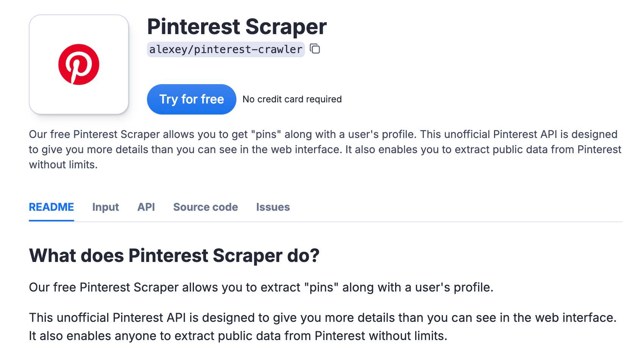Copy the actor name using the copy icon
Image resolution: width=644 pixels, height=348 pixels.
coord(315,49)
